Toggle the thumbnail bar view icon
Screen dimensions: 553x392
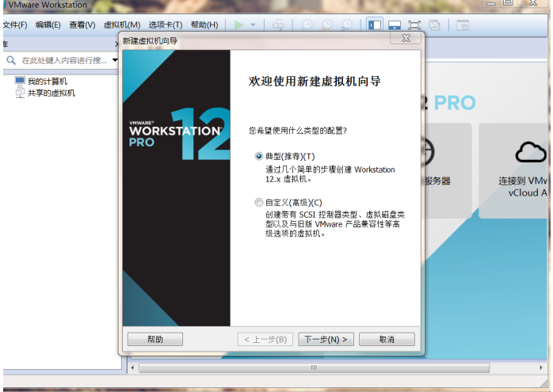point(395,25)
